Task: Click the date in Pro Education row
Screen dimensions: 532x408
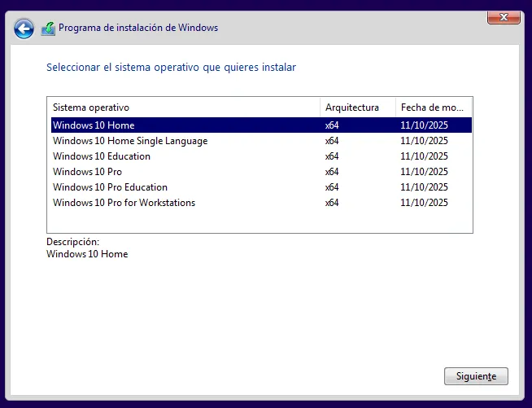Action: (x=424, y=187)
